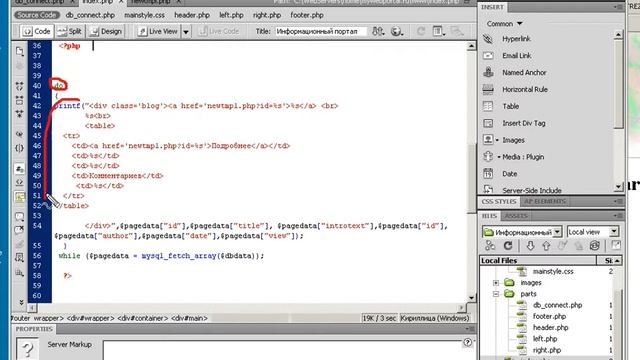
Task: Open File Management icon in document toolbar
Action: [378, 31]
